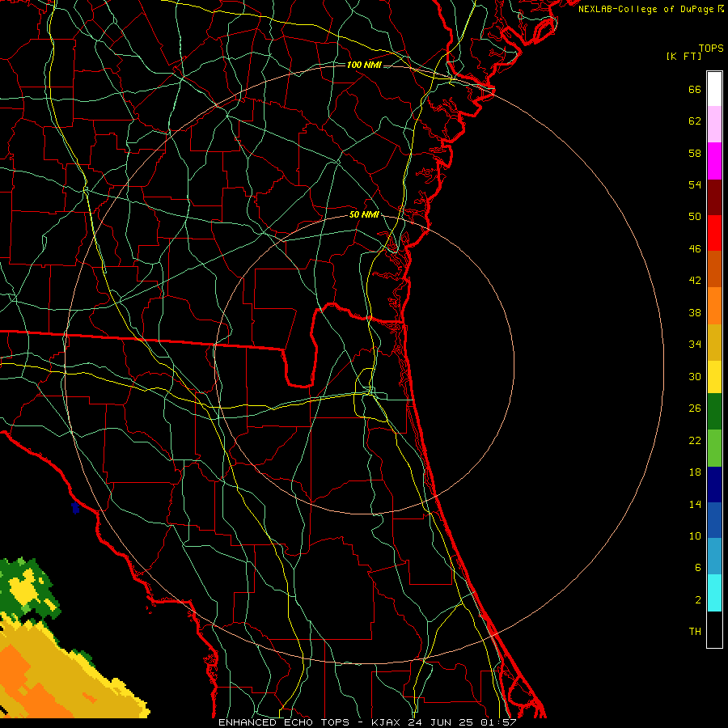Click the 38 legend value
Screen dimensions: 728x728
point(695,312)
